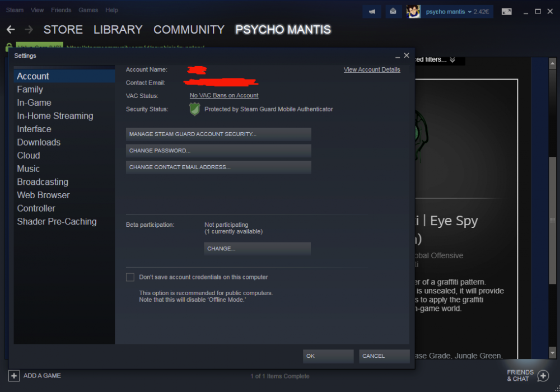The width and height of the screenshot is (560, 392).
Task: Select the Cloud settings category
Action: [x=64, y=155]
